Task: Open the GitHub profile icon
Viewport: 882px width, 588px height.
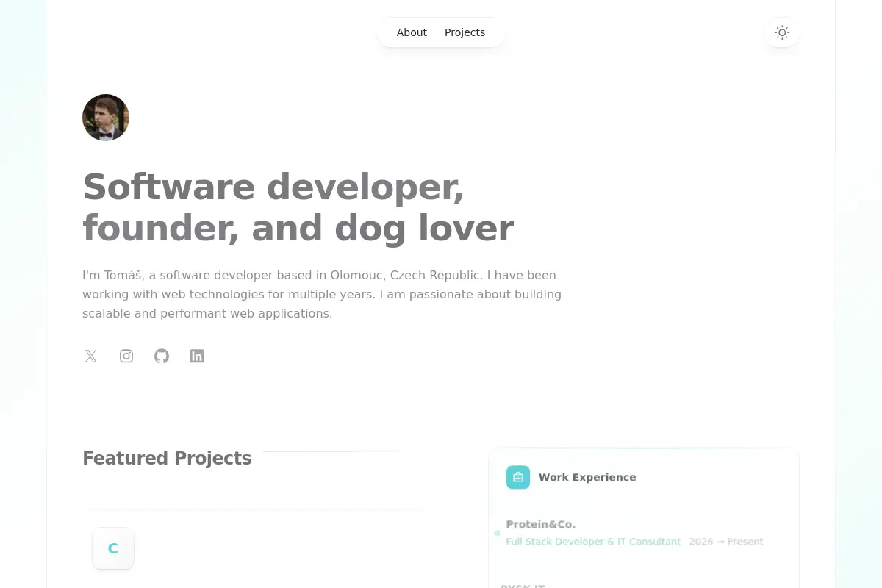Action: click(162, 356)
